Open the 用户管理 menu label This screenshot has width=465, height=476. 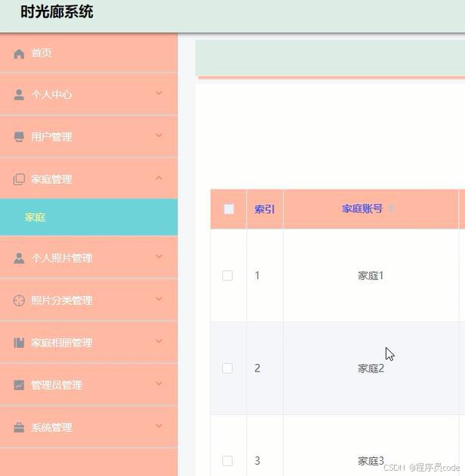click(51, 137)
